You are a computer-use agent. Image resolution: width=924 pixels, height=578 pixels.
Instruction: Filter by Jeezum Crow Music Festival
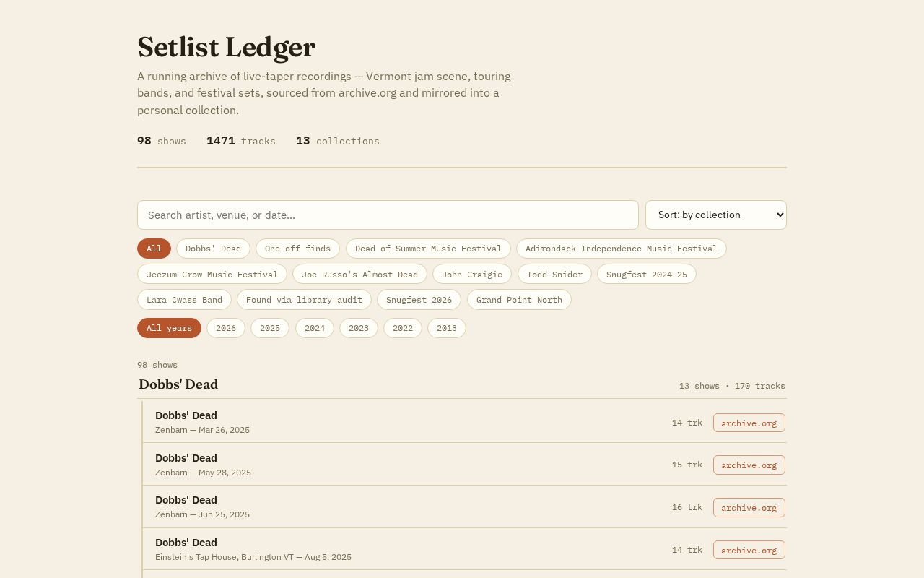(x=212, y=275)
